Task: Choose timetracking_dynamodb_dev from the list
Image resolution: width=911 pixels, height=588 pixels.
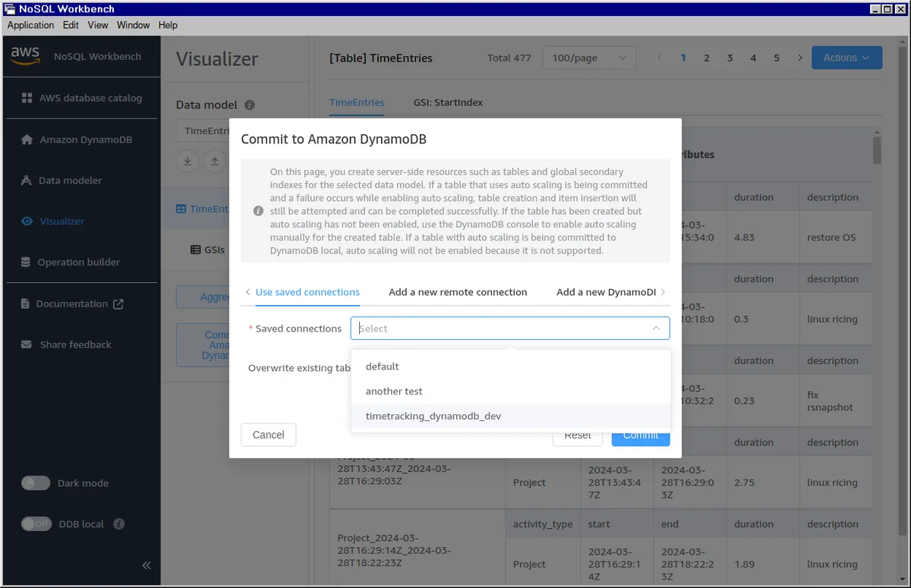Action: coord(433,416)
